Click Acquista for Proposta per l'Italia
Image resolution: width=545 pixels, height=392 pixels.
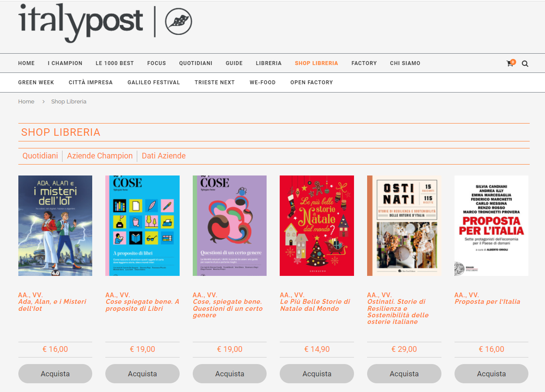click(x=491, y=374)
